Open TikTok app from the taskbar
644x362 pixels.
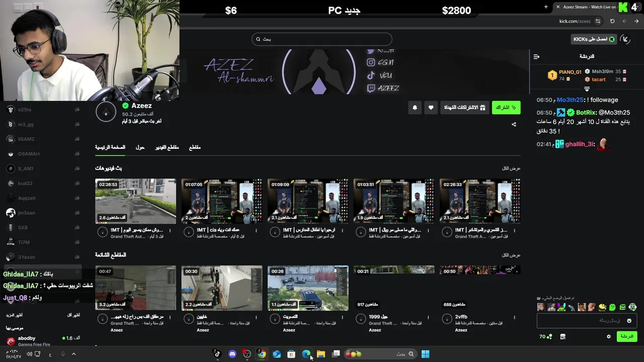[217, 354]
